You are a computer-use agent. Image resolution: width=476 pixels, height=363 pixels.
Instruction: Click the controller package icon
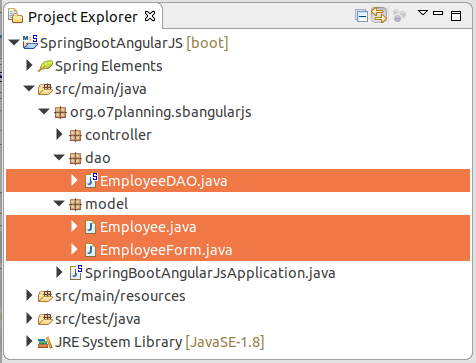(75, 135)
